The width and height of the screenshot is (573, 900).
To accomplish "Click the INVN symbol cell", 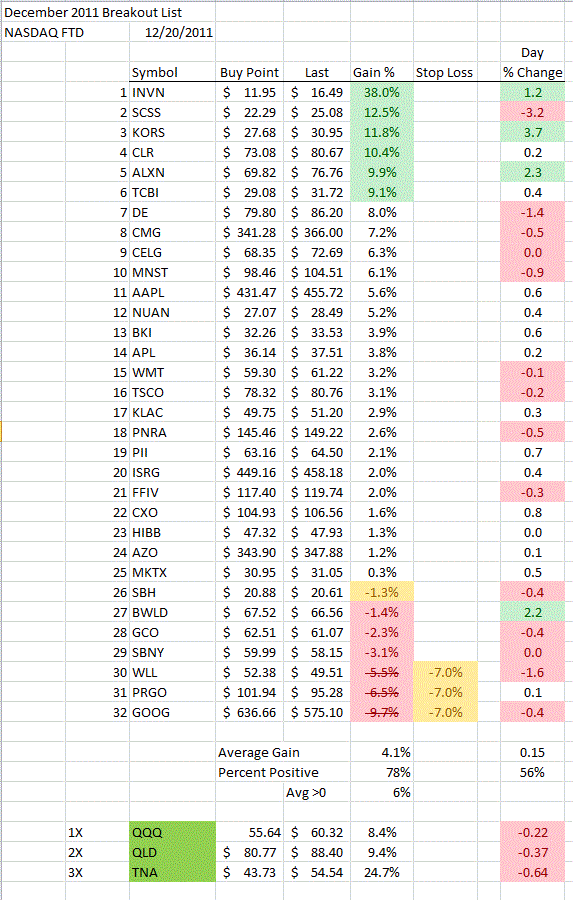I will (x=172, y=92).
